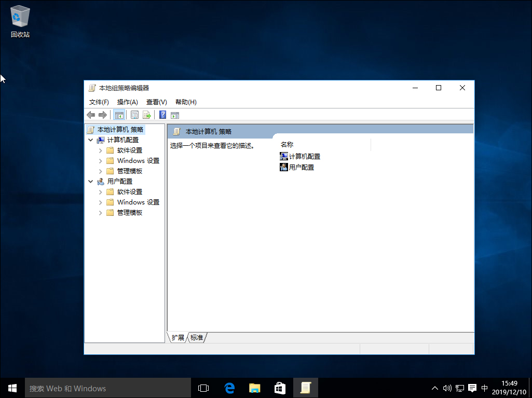The width and height of the screenshot is (532, 398).
Task: Click the Export List toolbar icon
Action: (x=147, y=115)
